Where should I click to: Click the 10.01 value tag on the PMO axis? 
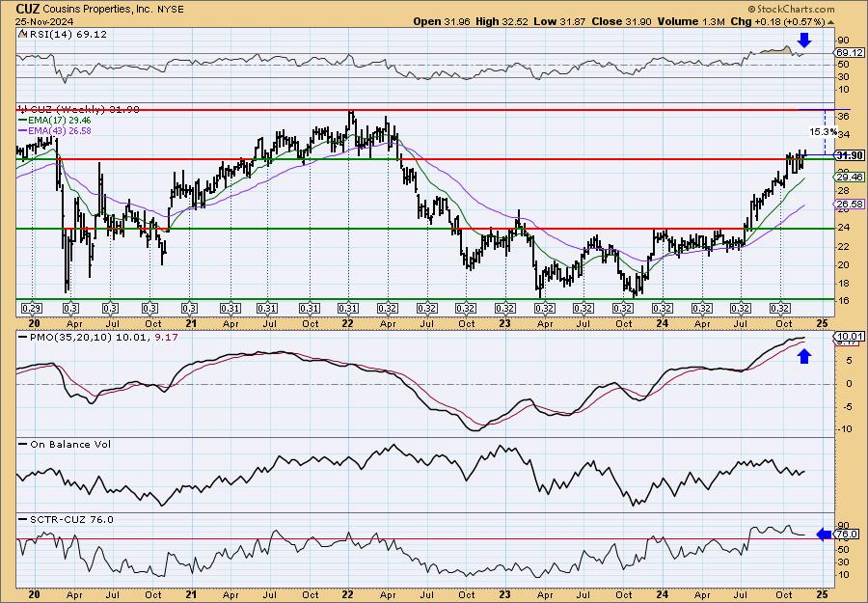[x=850, y=336]
